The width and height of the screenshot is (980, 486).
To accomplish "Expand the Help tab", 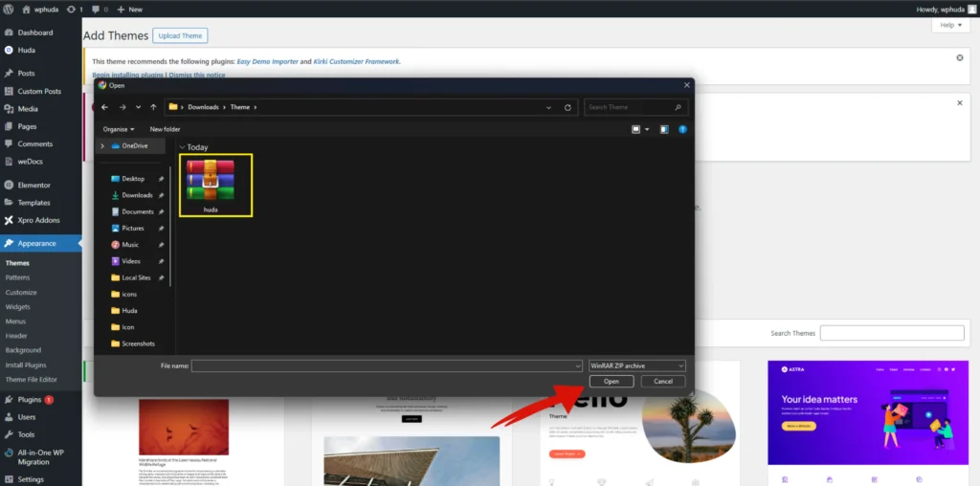I will tap(951, 25).
